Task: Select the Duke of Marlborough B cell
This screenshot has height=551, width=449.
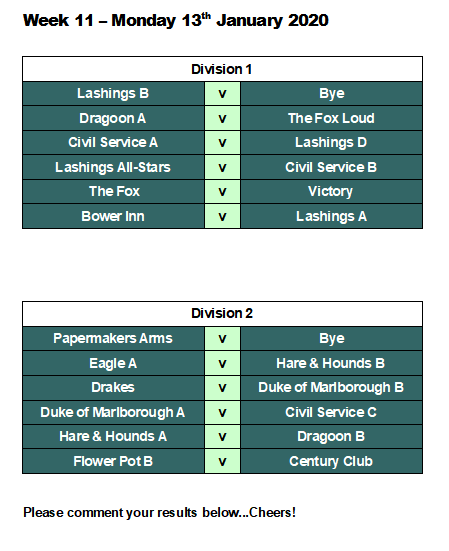Action: [x=331, y=388]
